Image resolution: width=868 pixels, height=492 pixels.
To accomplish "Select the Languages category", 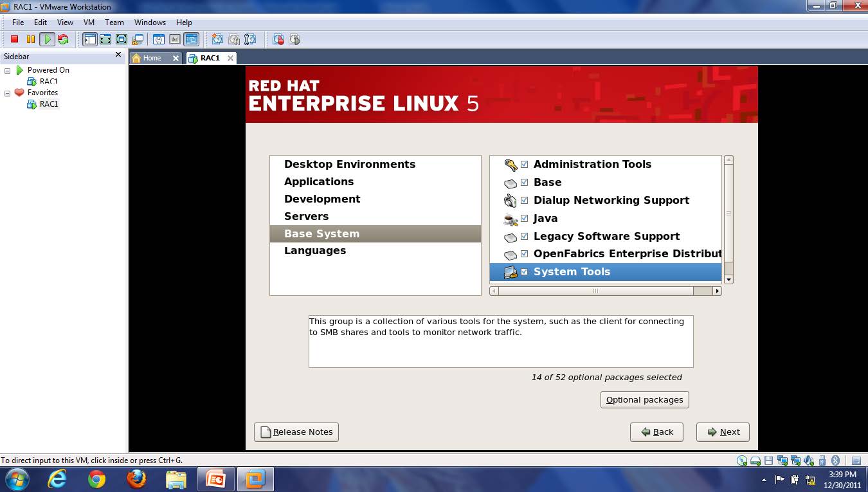I will pos(375,251).
